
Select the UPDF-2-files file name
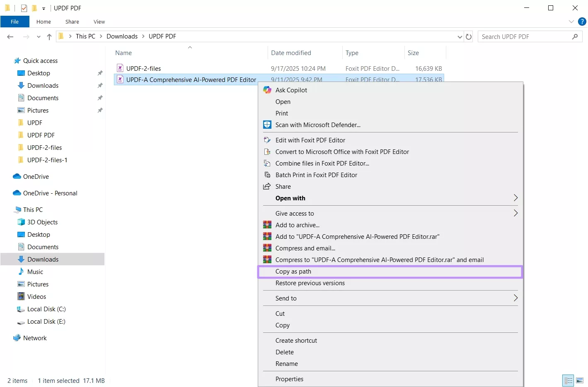pos(143,69)
